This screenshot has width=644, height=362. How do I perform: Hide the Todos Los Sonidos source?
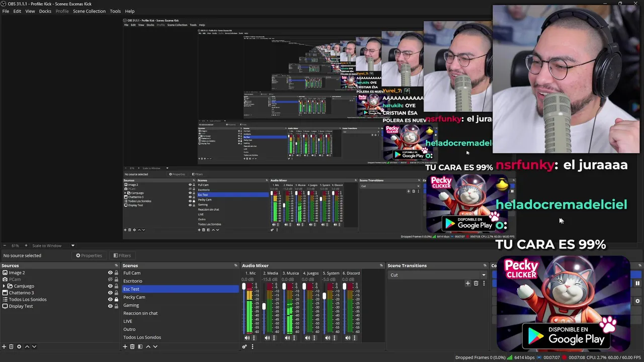coord(110,299)
